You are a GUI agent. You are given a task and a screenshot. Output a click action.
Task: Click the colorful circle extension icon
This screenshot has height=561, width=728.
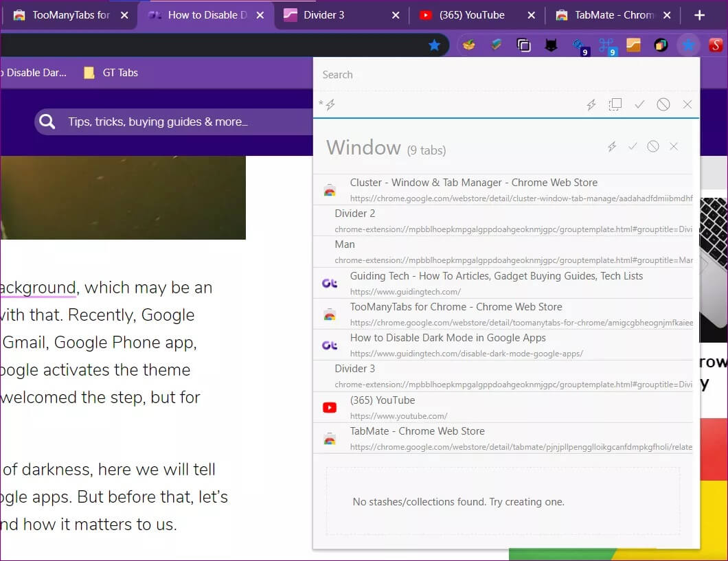[x=661, y=45]
